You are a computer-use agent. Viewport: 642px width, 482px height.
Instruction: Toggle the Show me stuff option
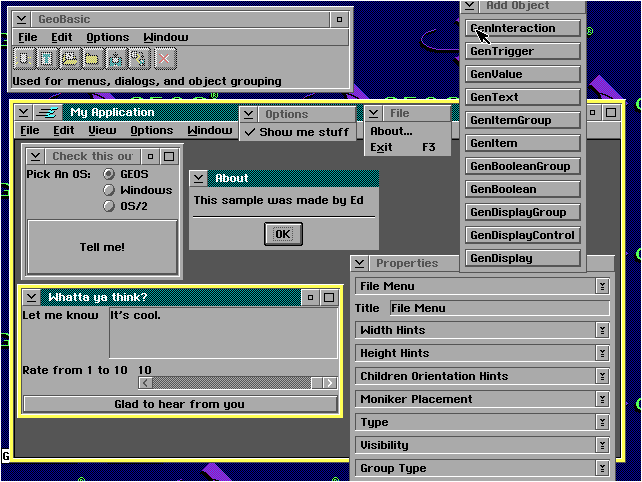[298, 132]
